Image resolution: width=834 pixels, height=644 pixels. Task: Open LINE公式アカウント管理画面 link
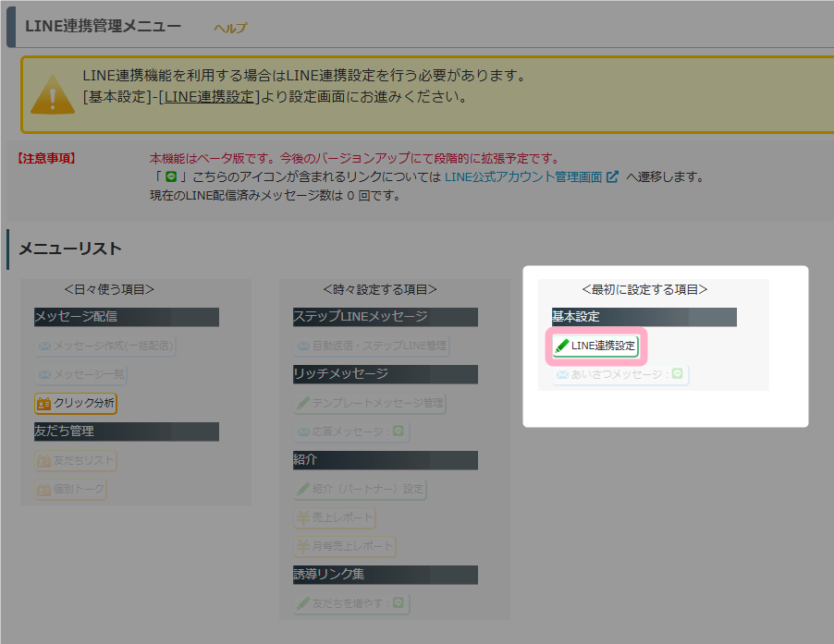[x=522, y=177]
